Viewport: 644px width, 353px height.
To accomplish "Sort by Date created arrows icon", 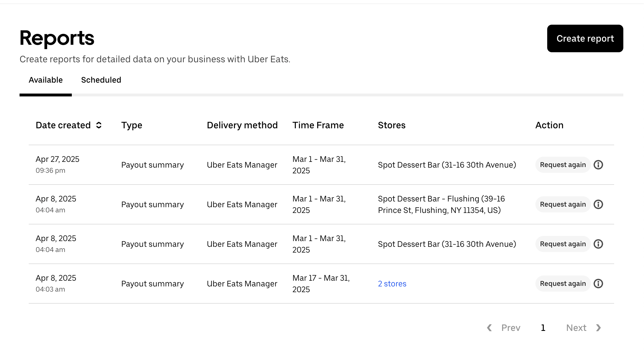I will pos(99,125).
